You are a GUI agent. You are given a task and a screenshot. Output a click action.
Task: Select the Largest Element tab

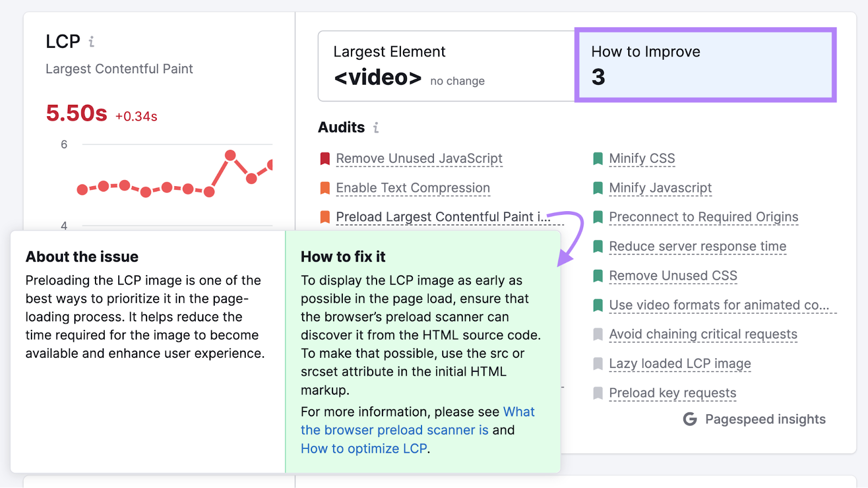coord(446,66)
